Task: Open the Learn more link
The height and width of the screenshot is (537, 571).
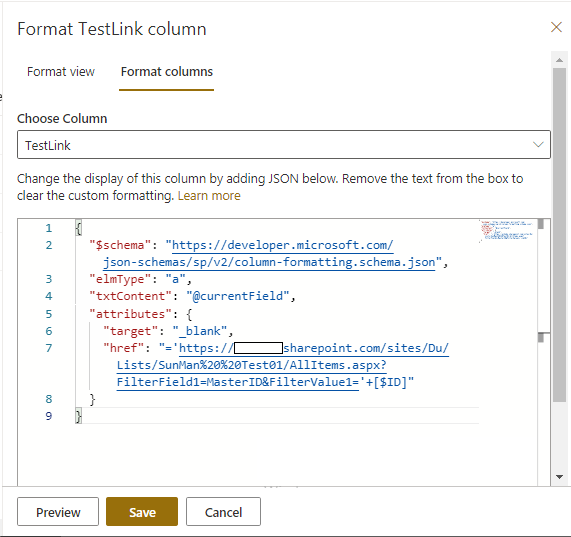Action: [209, 196]
